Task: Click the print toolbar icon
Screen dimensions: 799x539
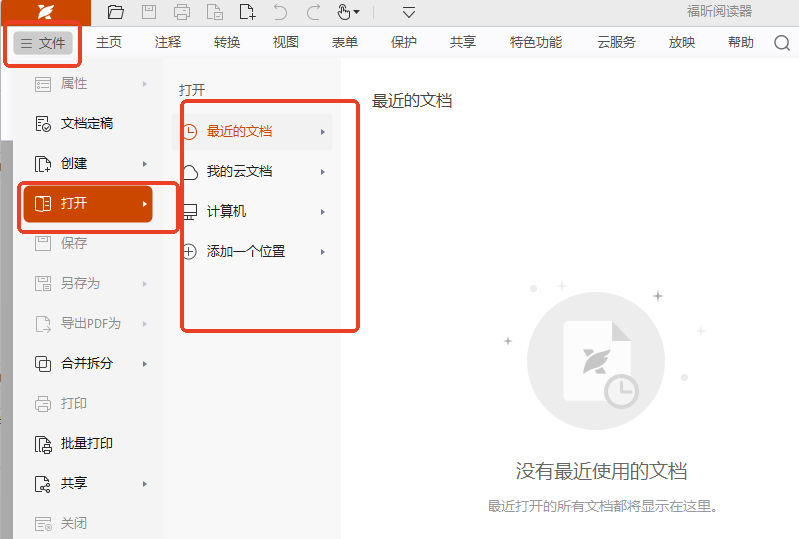Action: tap(182, 12)
